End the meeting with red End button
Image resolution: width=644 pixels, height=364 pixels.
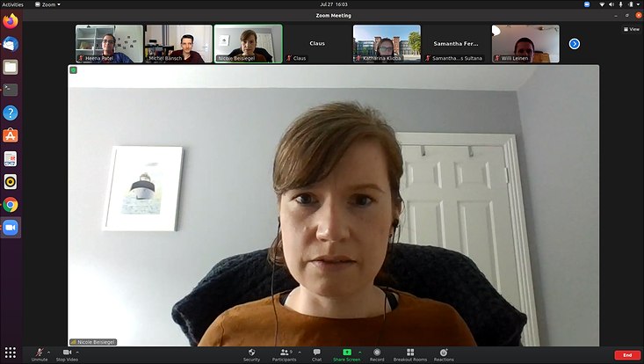pos(627,355)
